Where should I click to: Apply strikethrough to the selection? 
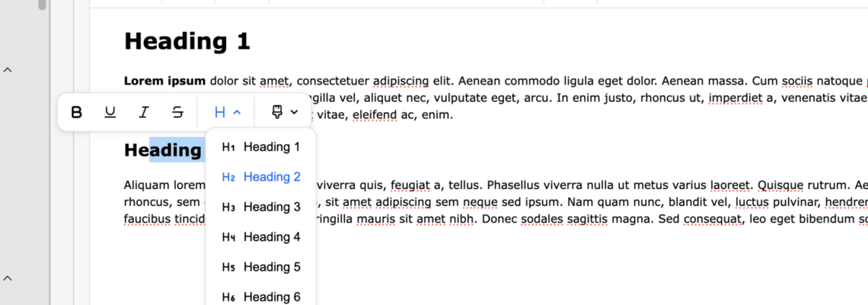[x=177, y=113]
